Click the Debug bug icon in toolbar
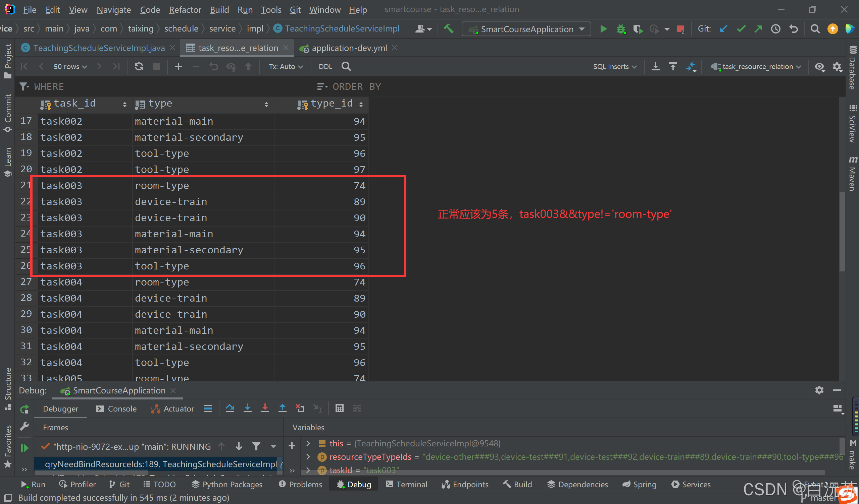 [x=621, y=29]
